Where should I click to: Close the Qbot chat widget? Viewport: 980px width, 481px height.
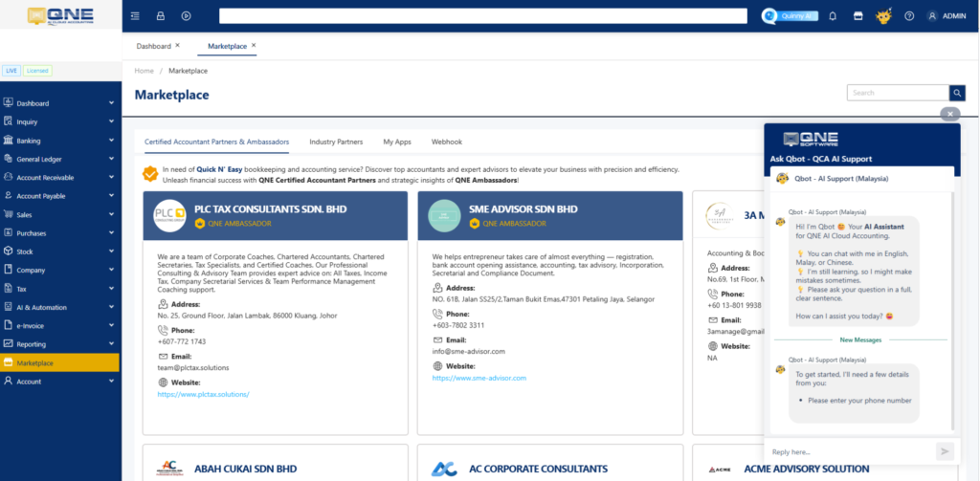[949, 114]
